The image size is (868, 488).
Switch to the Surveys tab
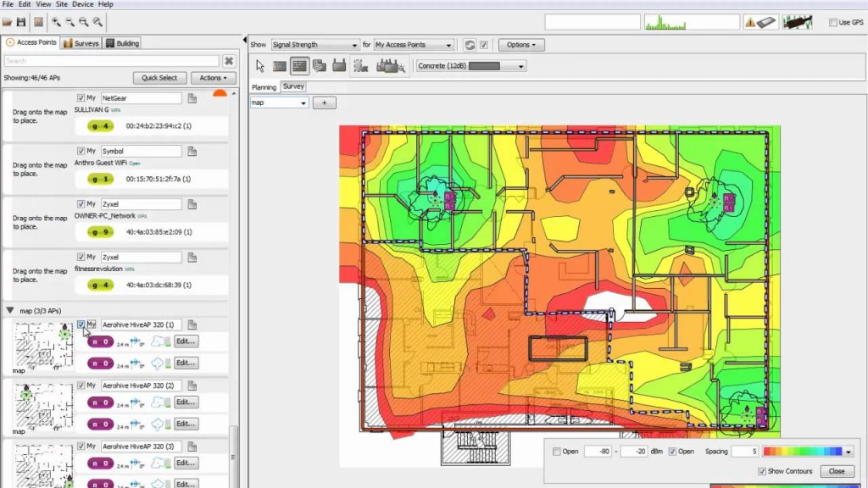pos(81,43)
